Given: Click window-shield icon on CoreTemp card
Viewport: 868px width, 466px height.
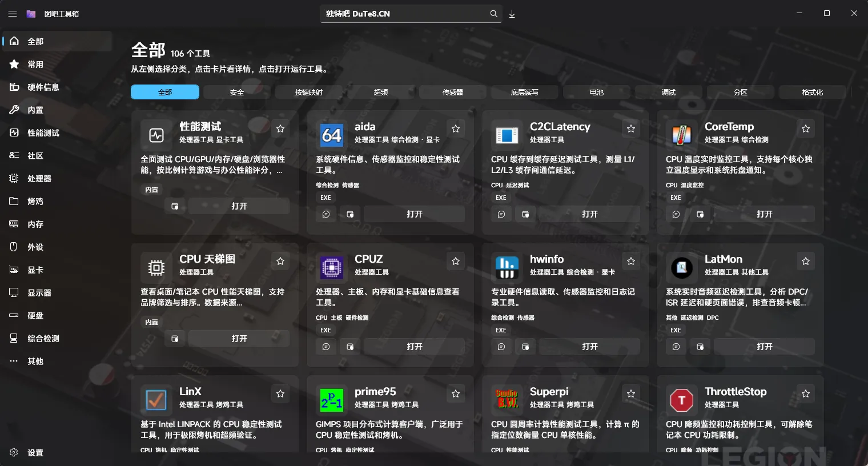Looking at the screenshot, I should pyautogui.click(x=700, y=214).
